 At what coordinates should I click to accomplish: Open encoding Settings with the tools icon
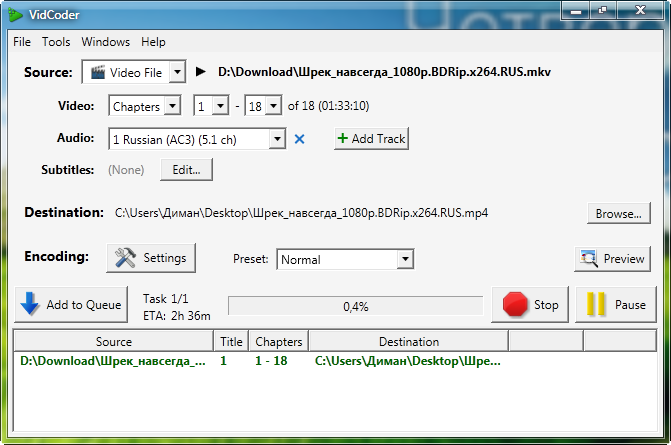click(151, 258)
